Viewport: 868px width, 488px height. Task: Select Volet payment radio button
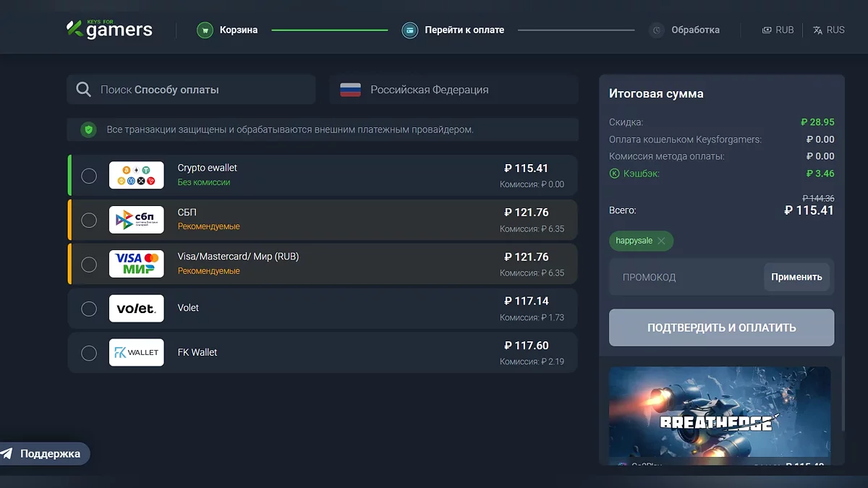89,309
